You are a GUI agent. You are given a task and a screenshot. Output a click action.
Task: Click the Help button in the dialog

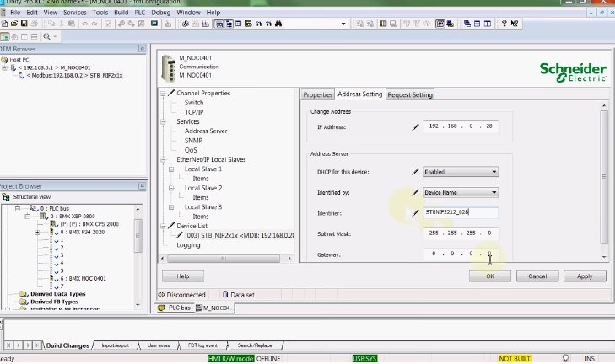[183, 276]
